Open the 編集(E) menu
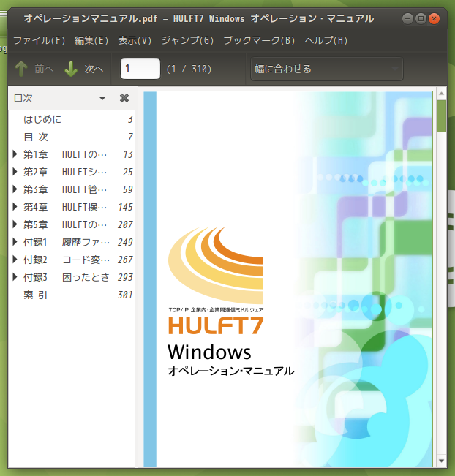 pos(91,40)
